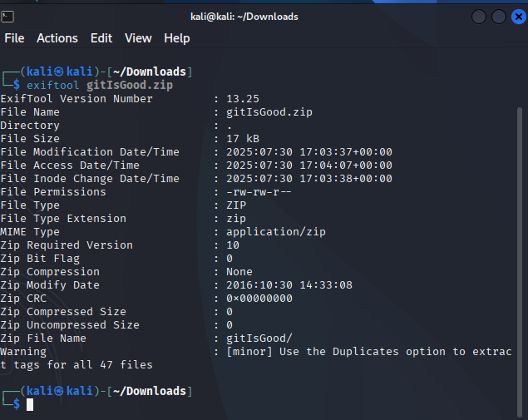528x420 pixels.
Task: Open the View menu
Action: click(138, 38)
